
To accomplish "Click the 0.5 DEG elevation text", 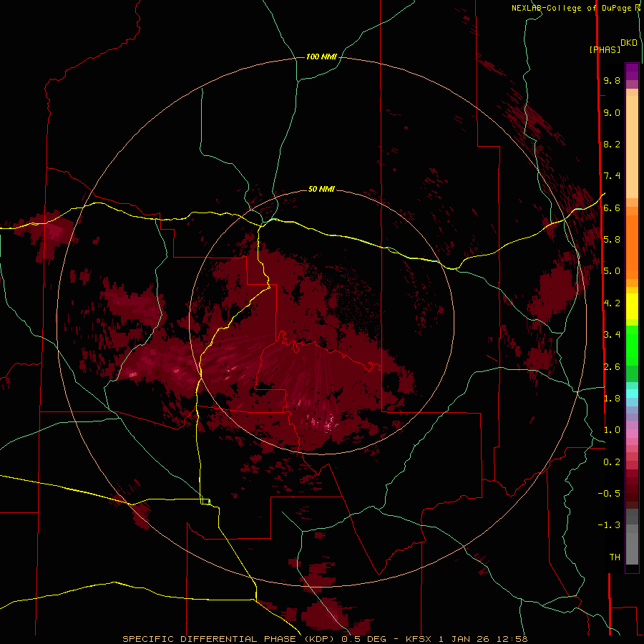I will pos(364,639).
